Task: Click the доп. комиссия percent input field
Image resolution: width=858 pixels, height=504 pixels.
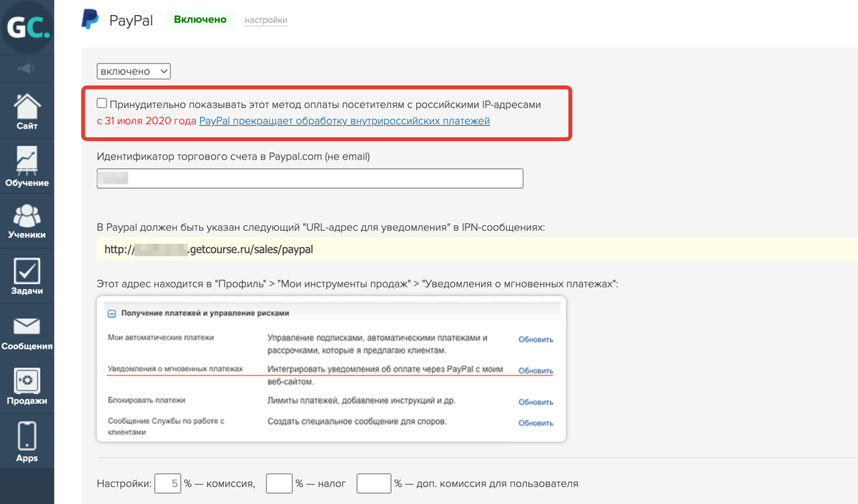Action: point(374,483)
